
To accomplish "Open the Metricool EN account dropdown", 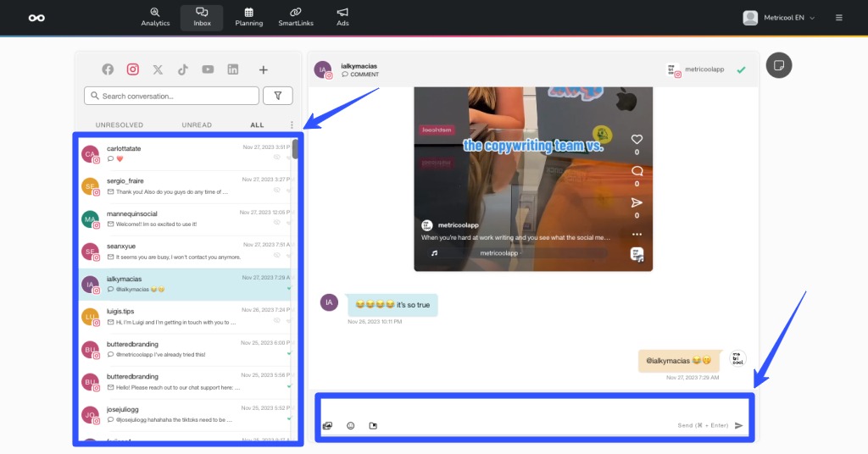I will (779, 18).
